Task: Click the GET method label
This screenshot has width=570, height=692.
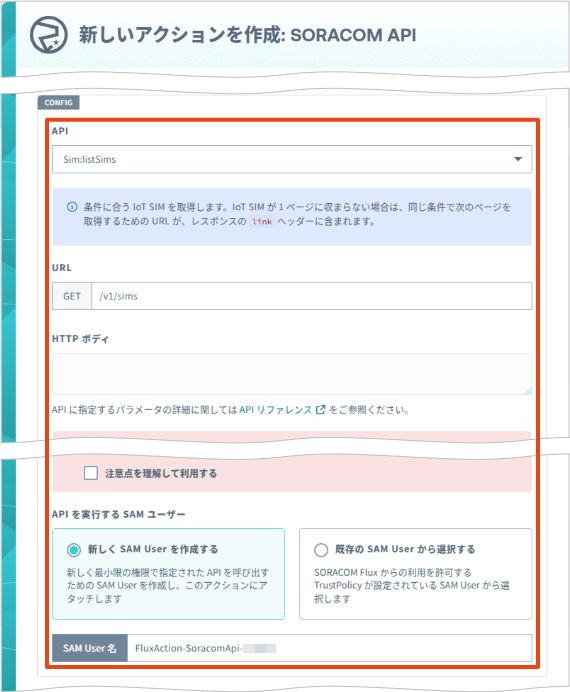Action: coord(72,296)
